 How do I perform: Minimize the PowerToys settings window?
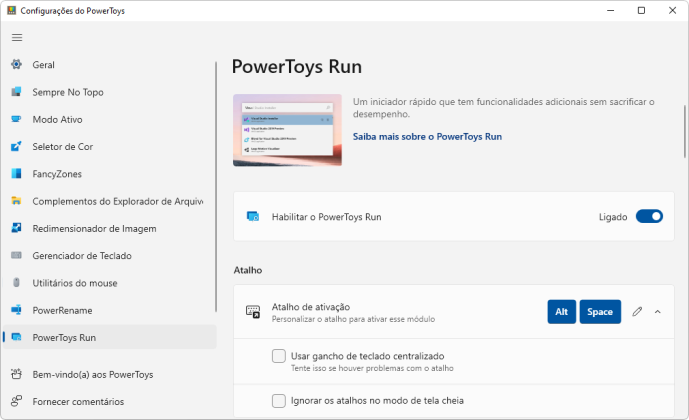click(x=610, y=10)
